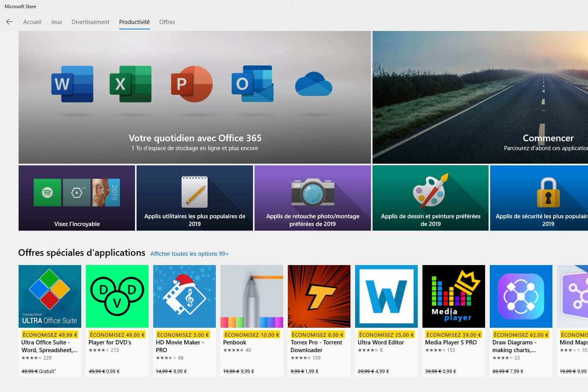588x392 pixels.
Task: Click 'ÉCONOMISEZ 62,00 €' badge
Action: [x=521, y=335]
